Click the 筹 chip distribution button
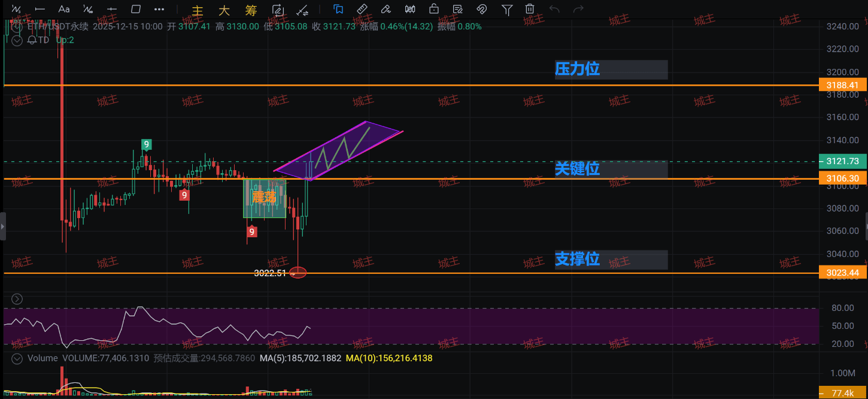The width and height of the screenshot is (868, 399). 251,10
